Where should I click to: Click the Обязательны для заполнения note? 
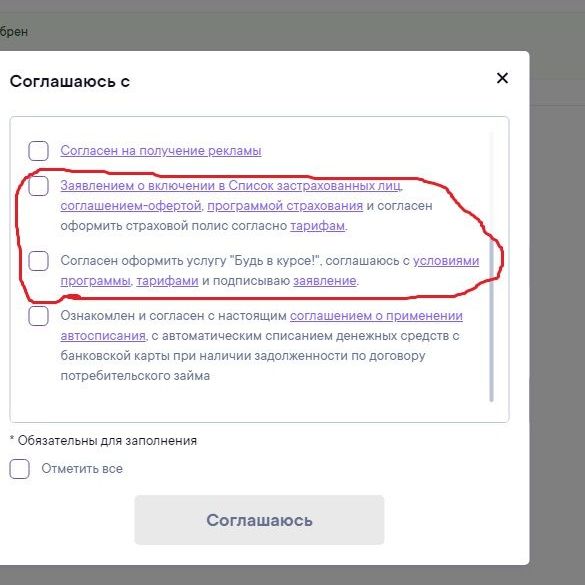pyautogui.click(x=103, y=441)
